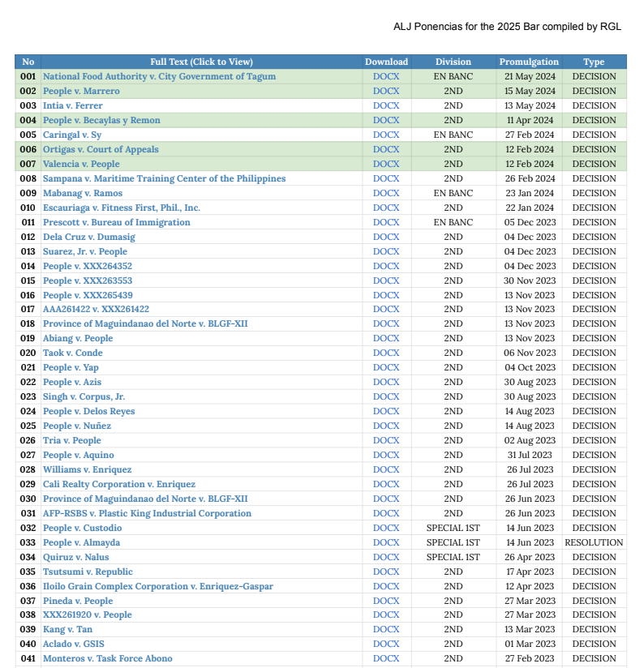The width and height of the screenshot is (644, 668).
Task: Open Quiruz v. Nalus case link
Action: 76,557
